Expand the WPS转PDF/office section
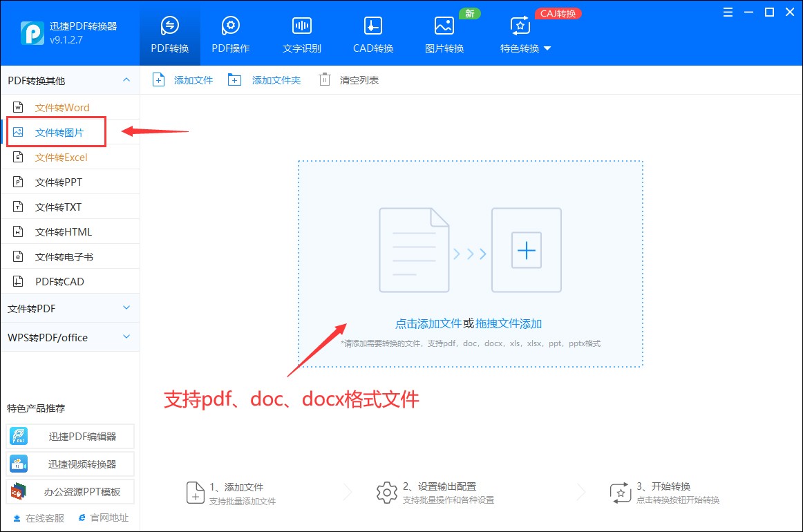Screen dimensions: 803x532 pyautogui.click(x=70, y=337)
